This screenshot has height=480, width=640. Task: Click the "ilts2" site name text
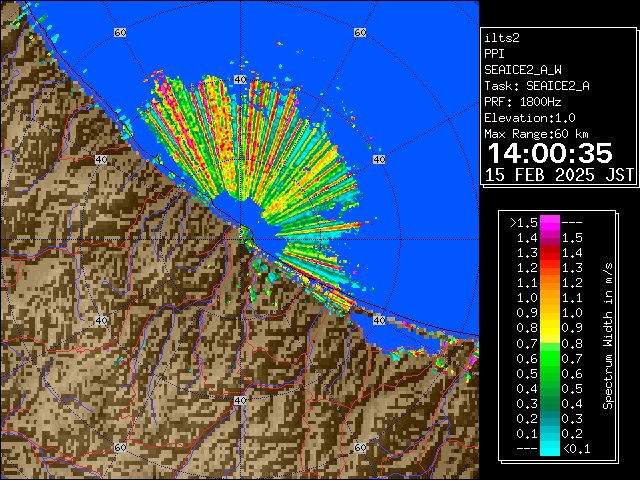pos(502,38)
